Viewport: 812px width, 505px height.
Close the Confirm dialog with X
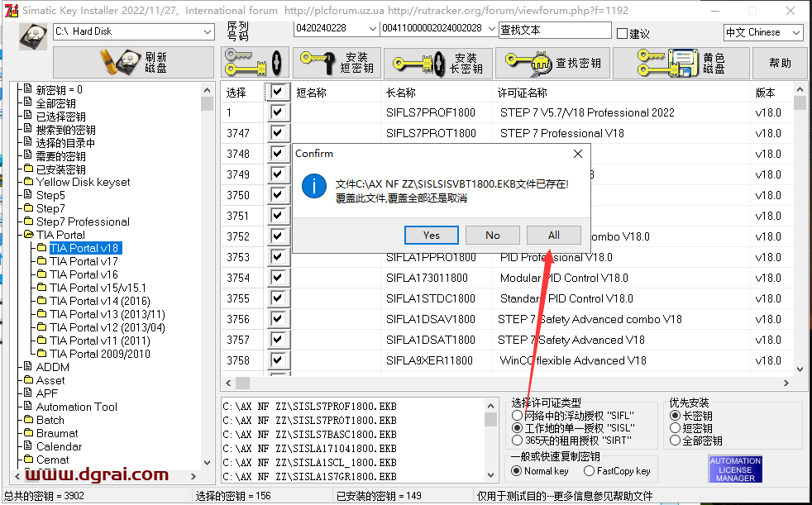pyautogui.click(x=578, y=154)
